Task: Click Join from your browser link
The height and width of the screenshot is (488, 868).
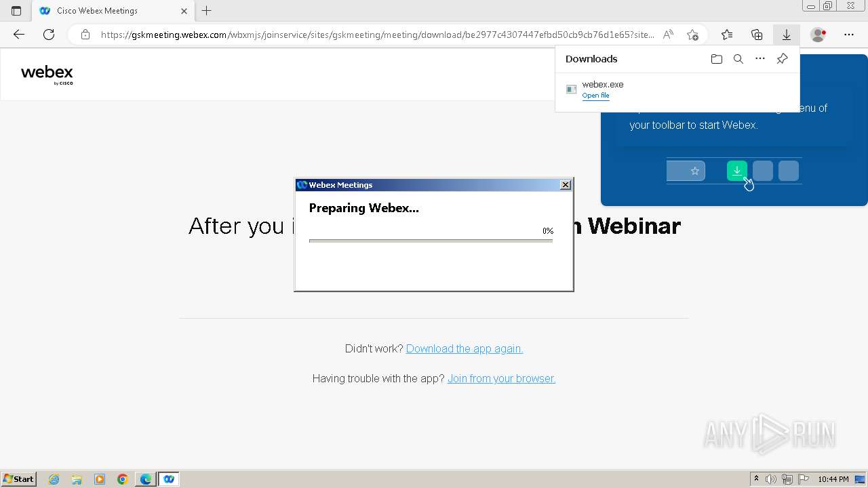Action: (501, 378)
